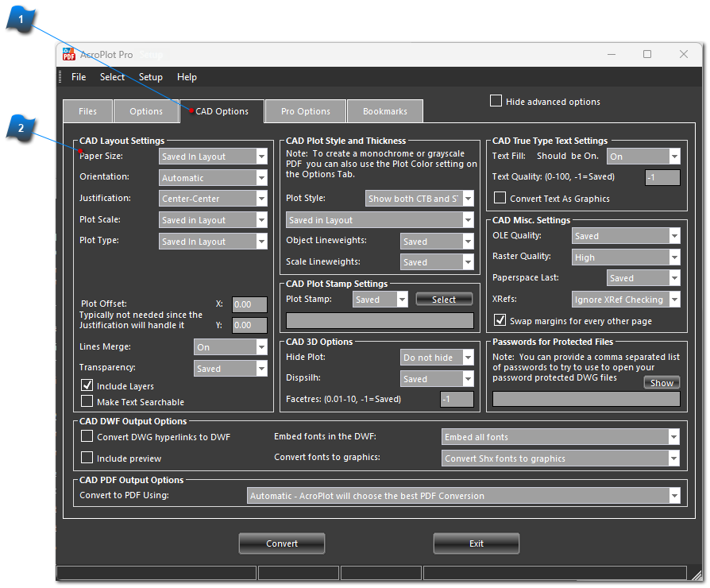Click the Exit button
Image resolution: width=710 pixels, height=588 pixels.
pyautogui.click(x=477, y=544)
